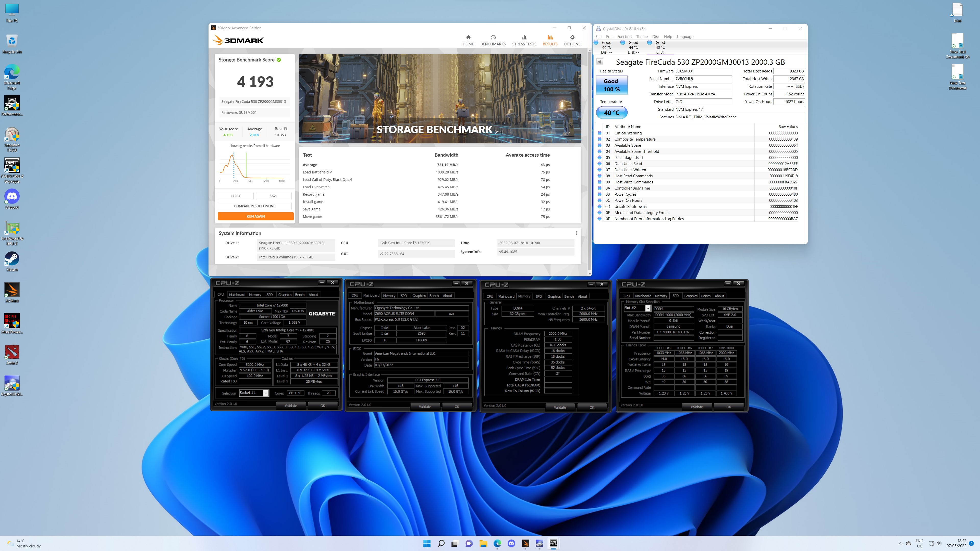980x551 pixels.
Task: Click the SAVE button in 3DMark
Action: point(274,196)
